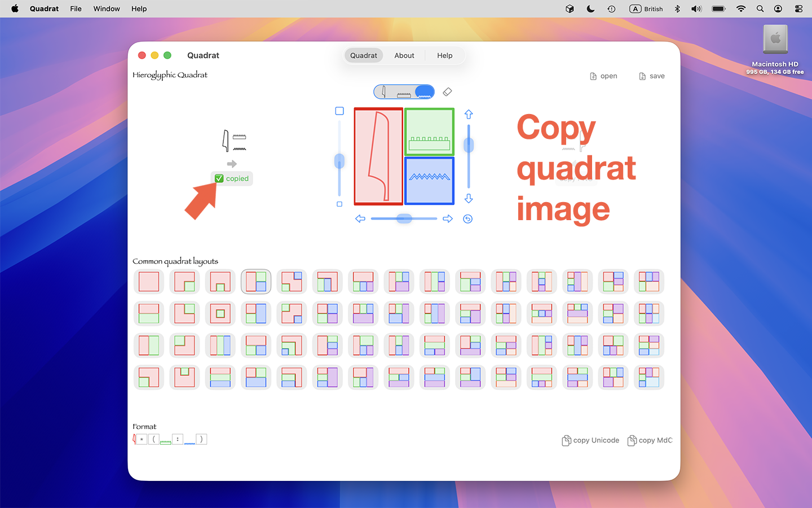This screenshot has width=812, height=508.
Task: Save the quadrat with the save button
Action: 652,76
